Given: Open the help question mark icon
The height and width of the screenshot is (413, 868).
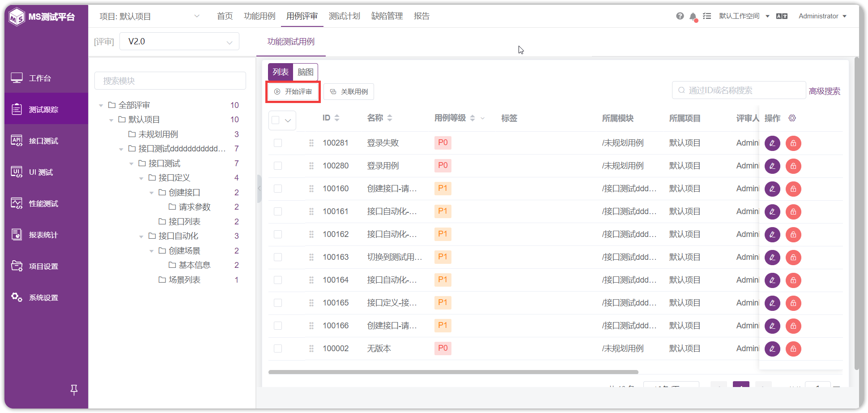Looking at the screenshot, I should (x=680, y=16).
